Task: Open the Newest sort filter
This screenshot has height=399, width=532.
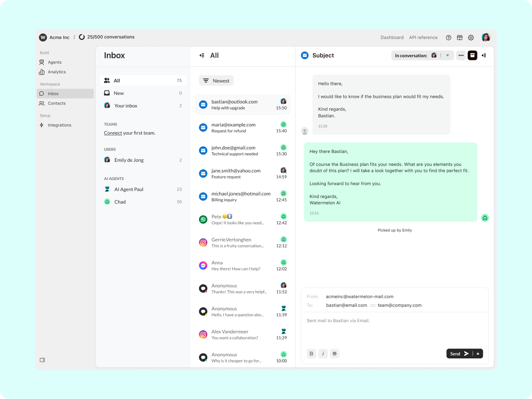Action: pos(216,81)
